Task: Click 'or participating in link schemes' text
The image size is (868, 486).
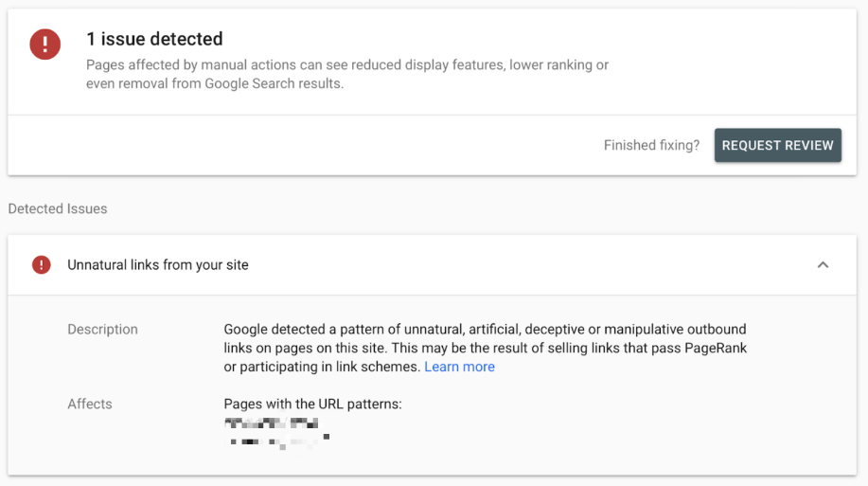Action: click(x=322, y=367)
